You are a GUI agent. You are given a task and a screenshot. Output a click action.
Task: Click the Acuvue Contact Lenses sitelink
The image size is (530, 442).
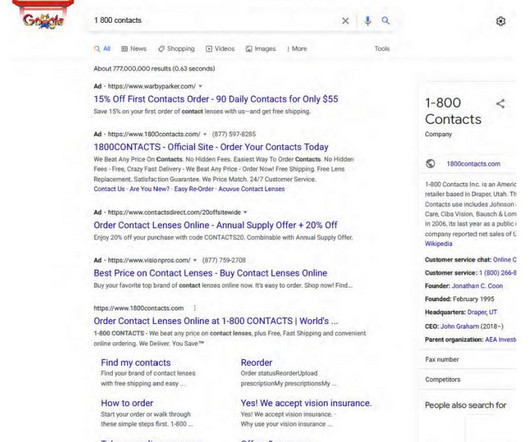point(251,189)
